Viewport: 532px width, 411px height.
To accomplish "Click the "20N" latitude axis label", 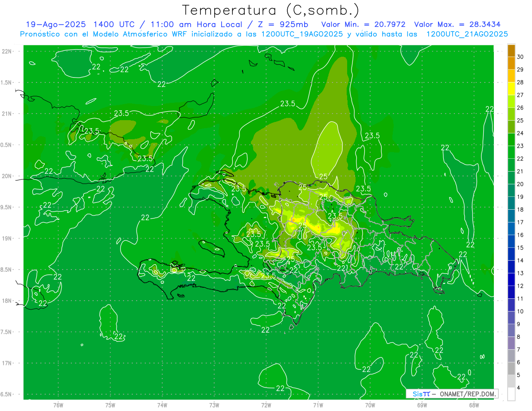I will point(7,176).
